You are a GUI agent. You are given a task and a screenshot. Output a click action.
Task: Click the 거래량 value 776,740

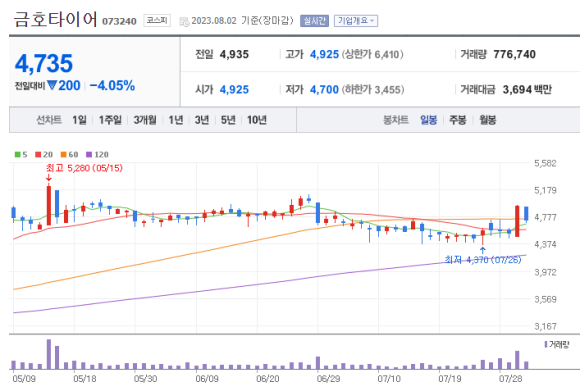(515, 54)
